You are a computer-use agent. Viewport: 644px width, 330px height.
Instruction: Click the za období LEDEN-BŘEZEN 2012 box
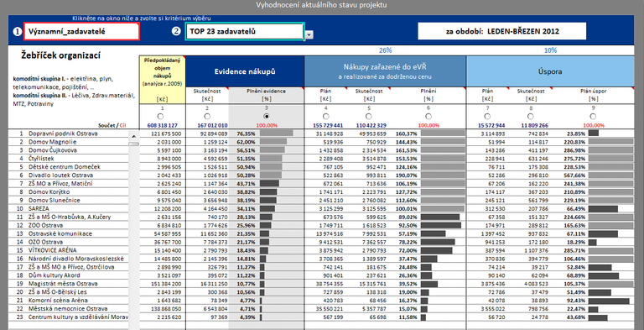pyautogui.click(x=502, y=31)
